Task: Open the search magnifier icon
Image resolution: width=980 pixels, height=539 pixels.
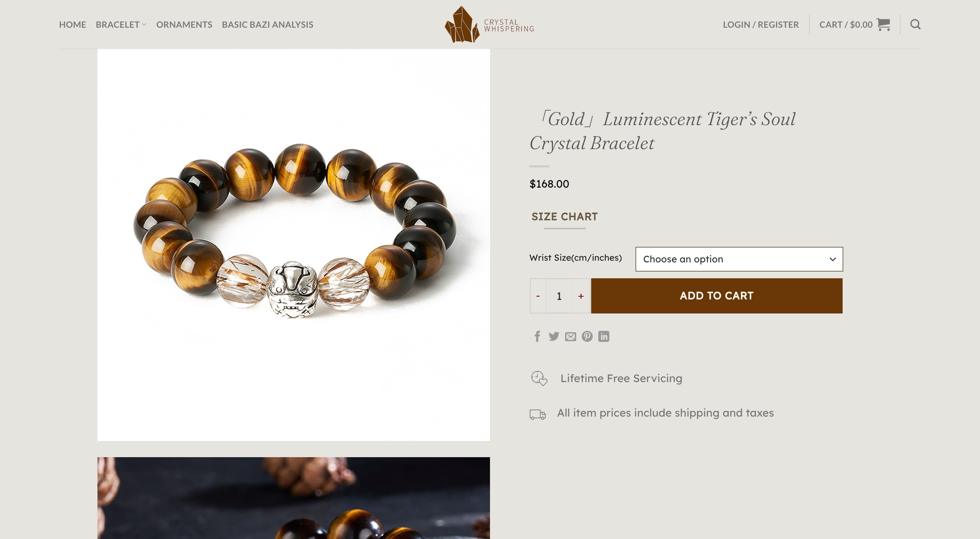Action: (x=915, y=24)
